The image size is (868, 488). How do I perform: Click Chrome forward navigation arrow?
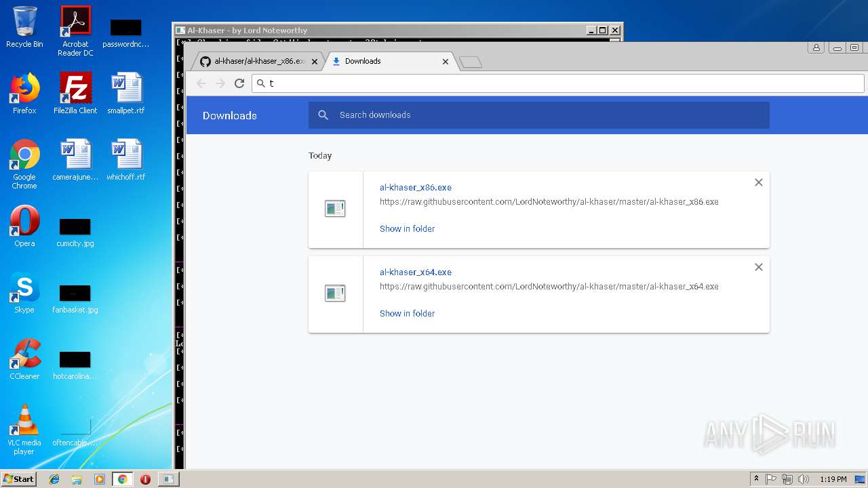tap(220, 83)
